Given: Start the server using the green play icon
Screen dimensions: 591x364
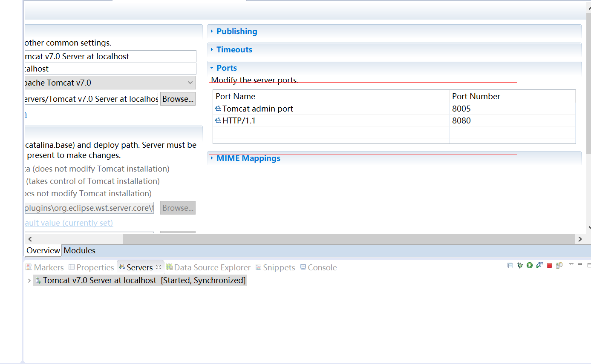Looking at the screenshot, I should (x=529, y=265).
